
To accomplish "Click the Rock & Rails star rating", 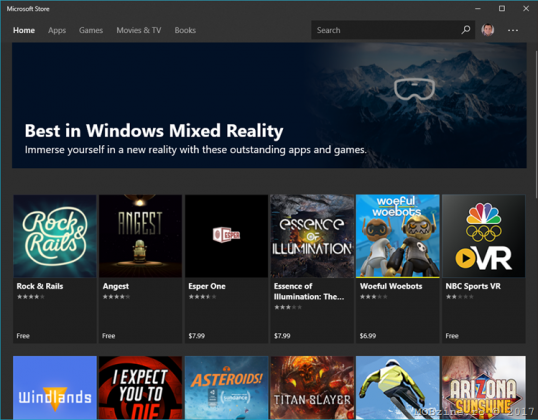I will [31, 297].
